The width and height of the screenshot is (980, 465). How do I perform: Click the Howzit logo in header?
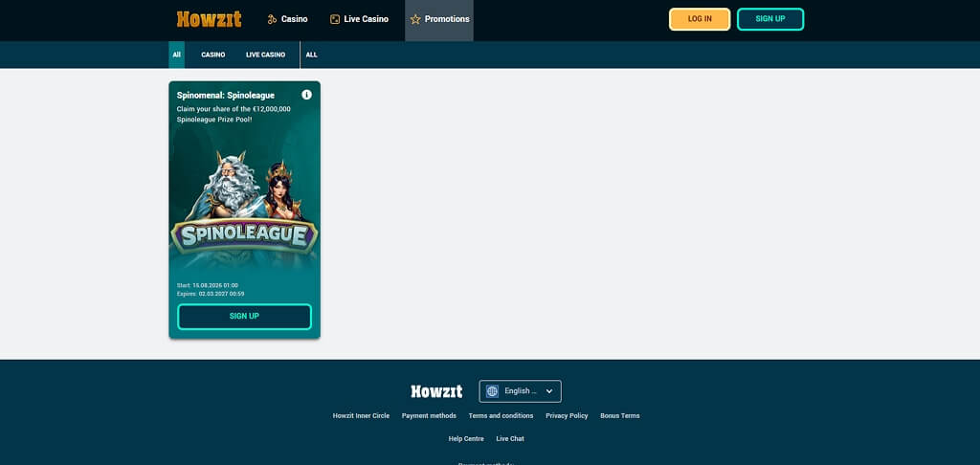point(209,19)
